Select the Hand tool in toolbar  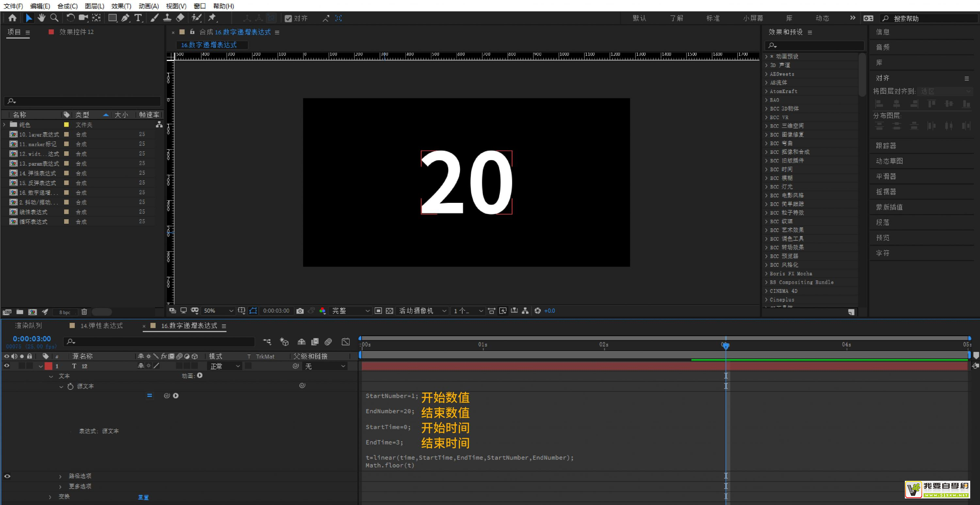pos(41,18)
